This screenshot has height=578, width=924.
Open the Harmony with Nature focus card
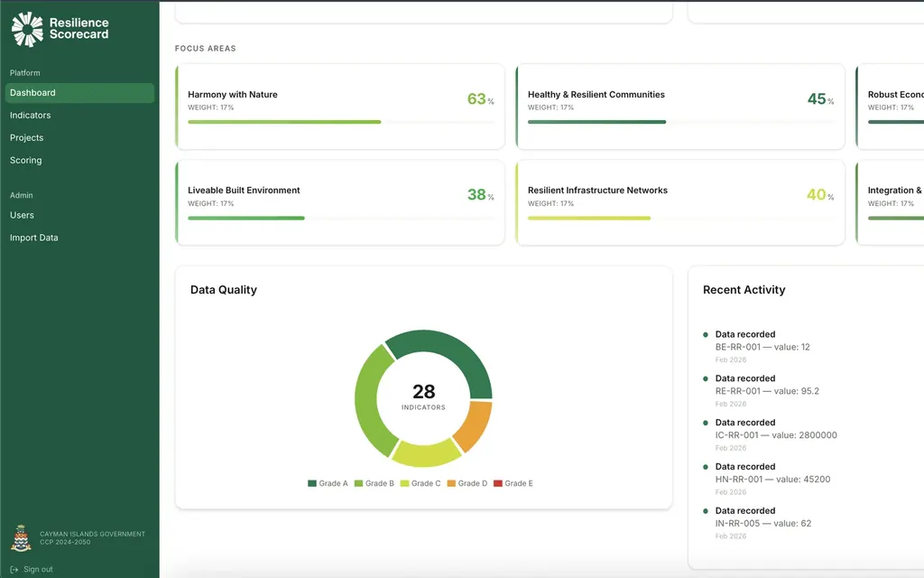340,107
